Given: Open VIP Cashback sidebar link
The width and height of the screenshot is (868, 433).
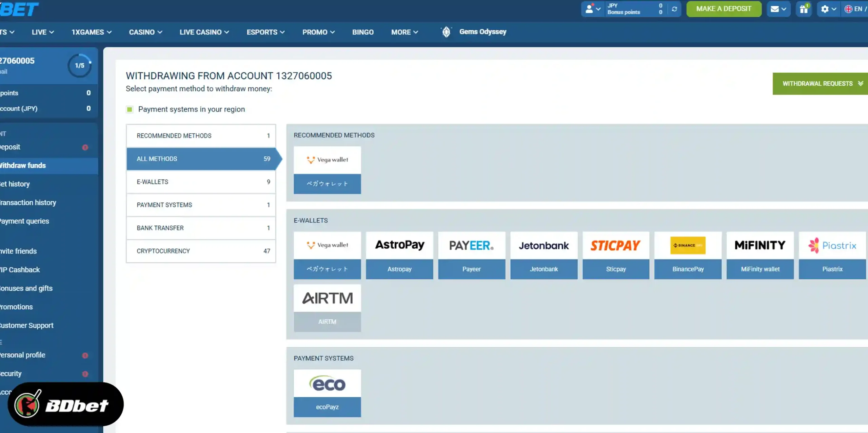Looking at the screenshot, I should pos(20,270).
